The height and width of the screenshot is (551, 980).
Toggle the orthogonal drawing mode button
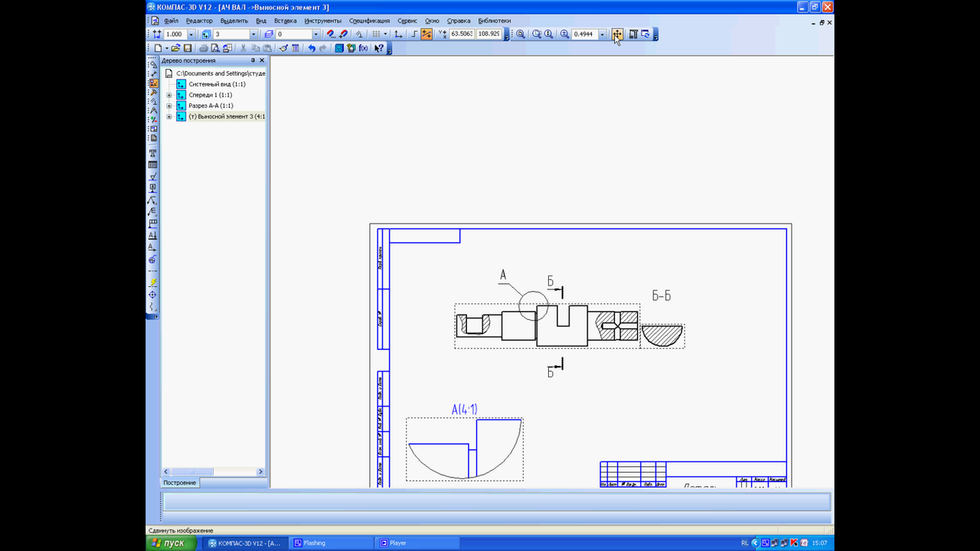(x=414, y=34)
